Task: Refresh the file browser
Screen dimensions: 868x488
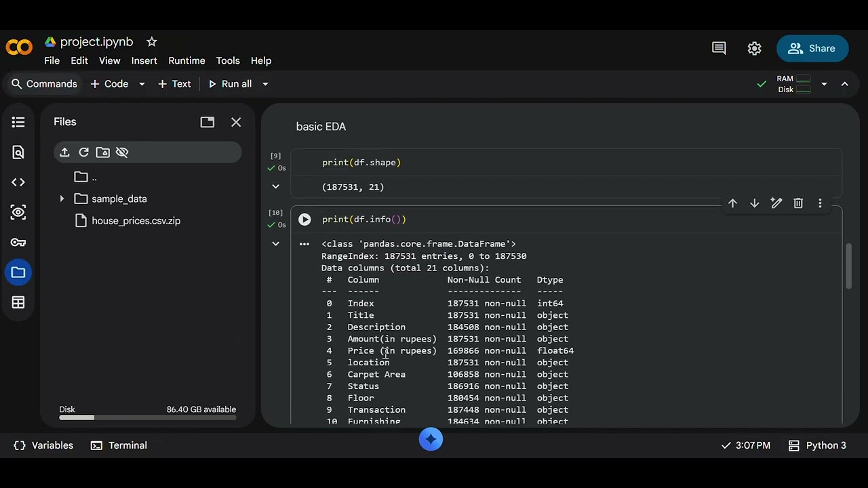Action: (83, 152)
